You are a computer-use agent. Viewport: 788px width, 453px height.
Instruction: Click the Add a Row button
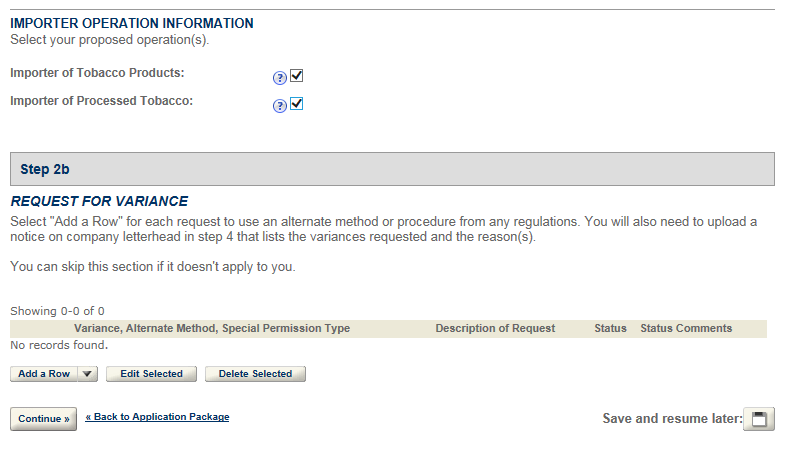[44, 374]
